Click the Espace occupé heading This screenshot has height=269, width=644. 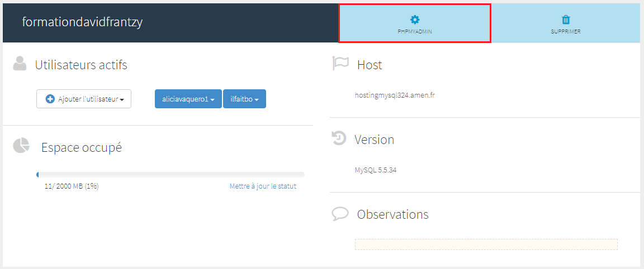click(81, 148)
